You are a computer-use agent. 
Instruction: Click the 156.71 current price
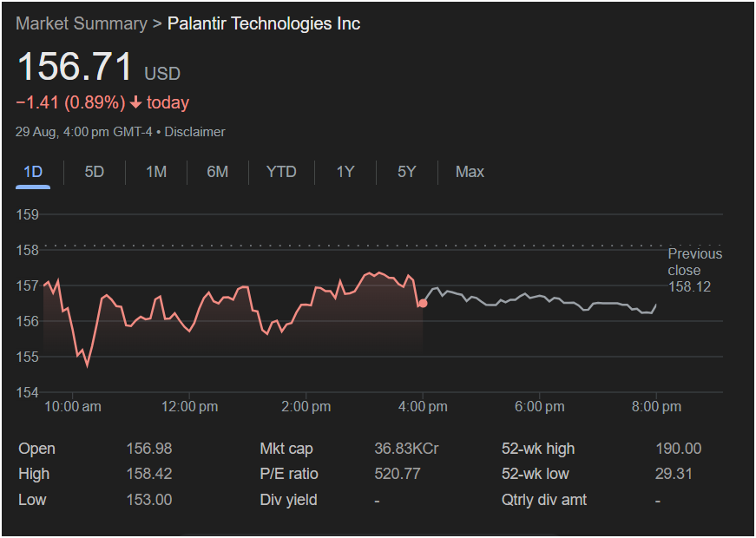pos(75,68)
